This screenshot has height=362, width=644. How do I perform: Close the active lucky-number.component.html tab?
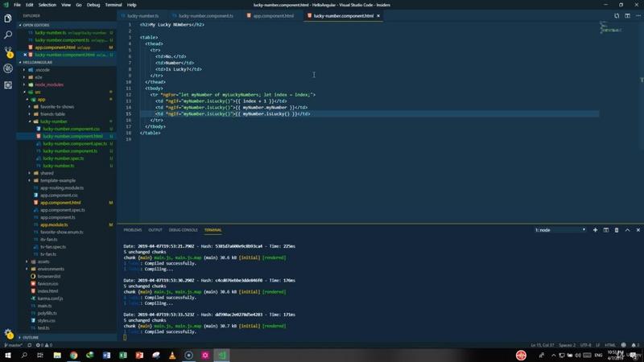(x=378, y=15)
